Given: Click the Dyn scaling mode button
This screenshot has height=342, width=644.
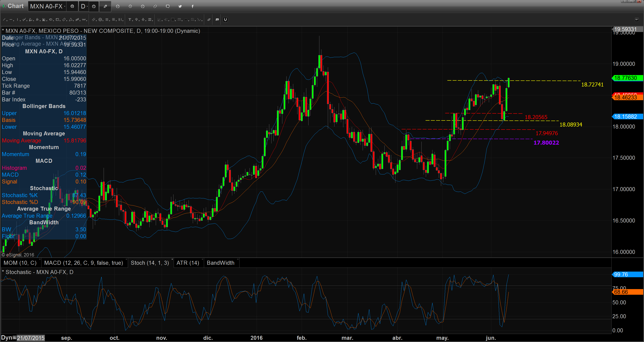Looking at the screenshot, I should coord(6,338).
